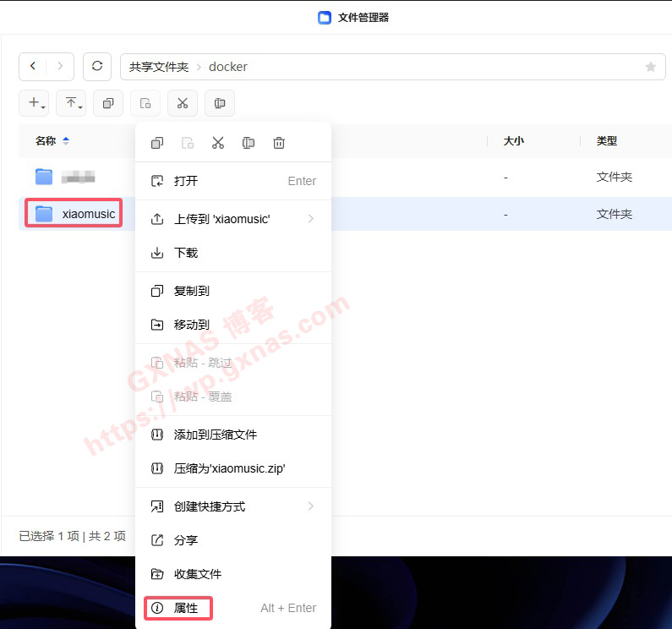Click the copy icon in context menu
This screenshot has height=629, width=672.
pyautogui.click(x=157, y=143)
